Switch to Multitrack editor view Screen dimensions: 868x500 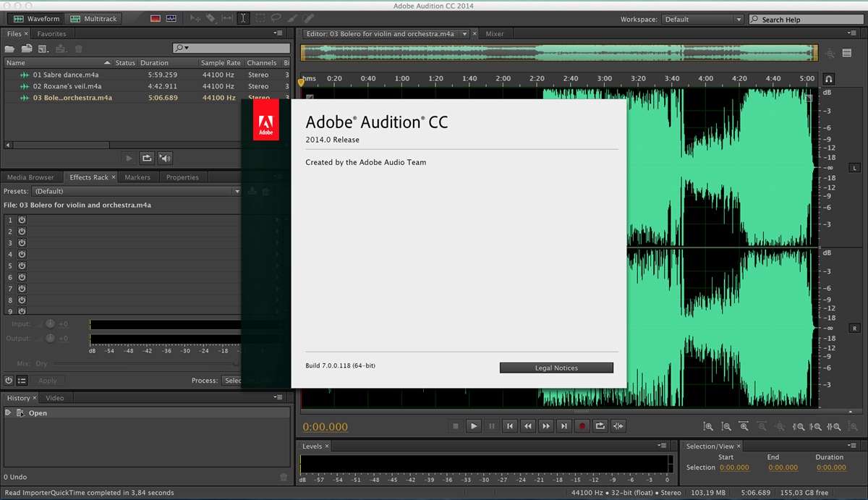[94, 19]
